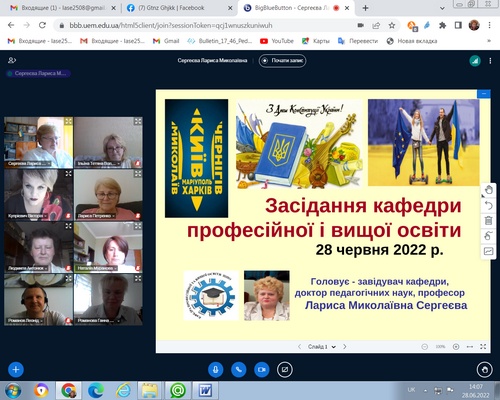The image size is (500, 400).
Task: Make presentation fullscreen icon
Action: [483, 347]
